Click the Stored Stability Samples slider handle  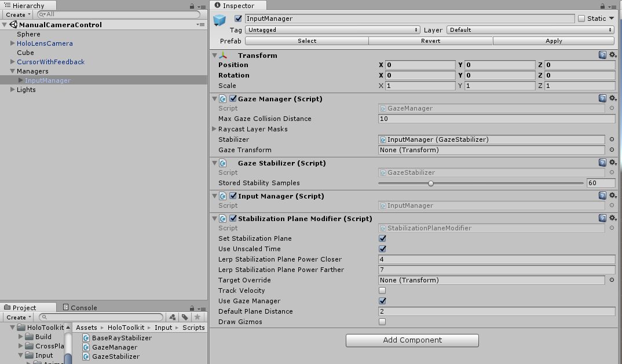pyautogui.click(x=431, y=183)
